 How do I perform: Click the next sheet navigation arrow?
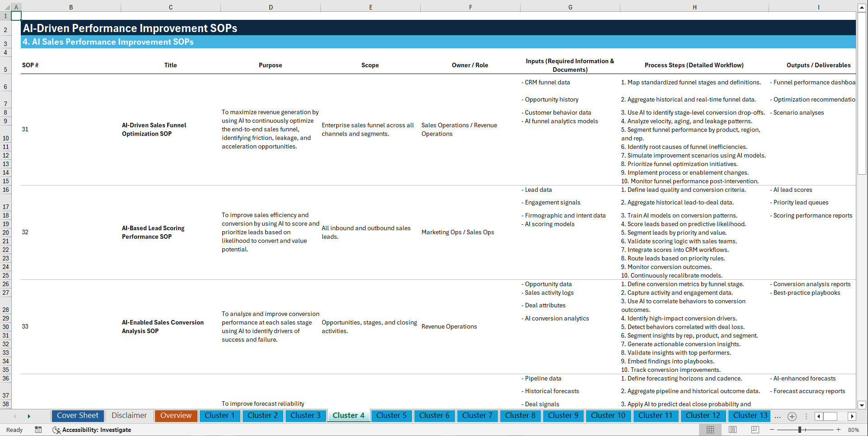click(x=29, y=416)
